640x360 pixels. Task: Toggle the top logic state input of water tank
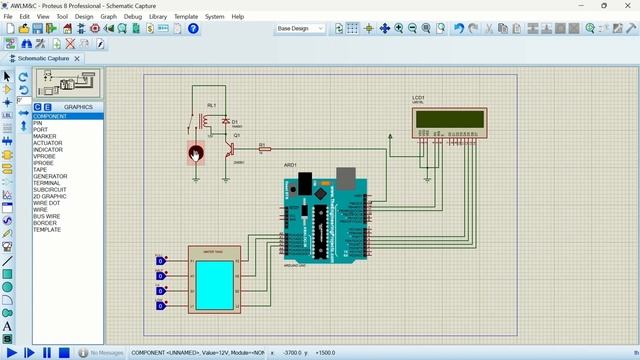click(x=161, y=261)
